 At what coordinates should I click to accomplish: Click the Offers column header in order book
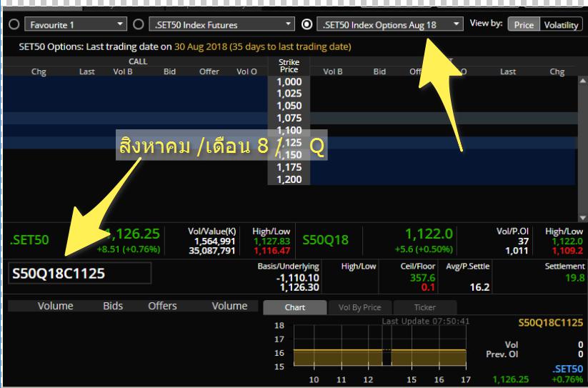162,306
